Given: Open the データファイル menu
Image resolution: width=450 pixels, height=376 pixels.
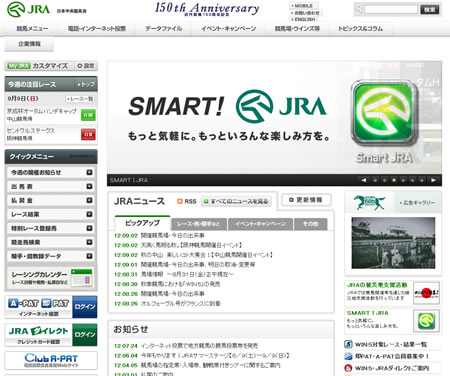Looking at the screenshot, I should (163, 29).
